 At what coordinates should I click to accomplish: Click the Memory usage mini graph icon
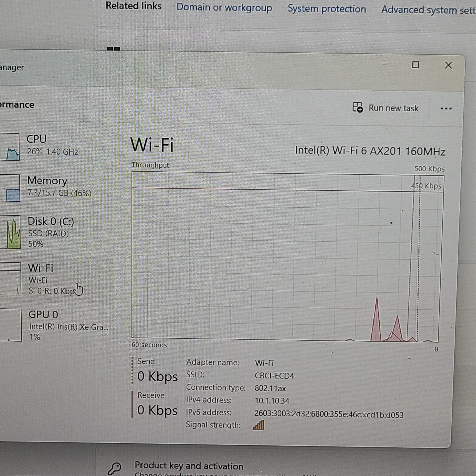tap(10, 188)
